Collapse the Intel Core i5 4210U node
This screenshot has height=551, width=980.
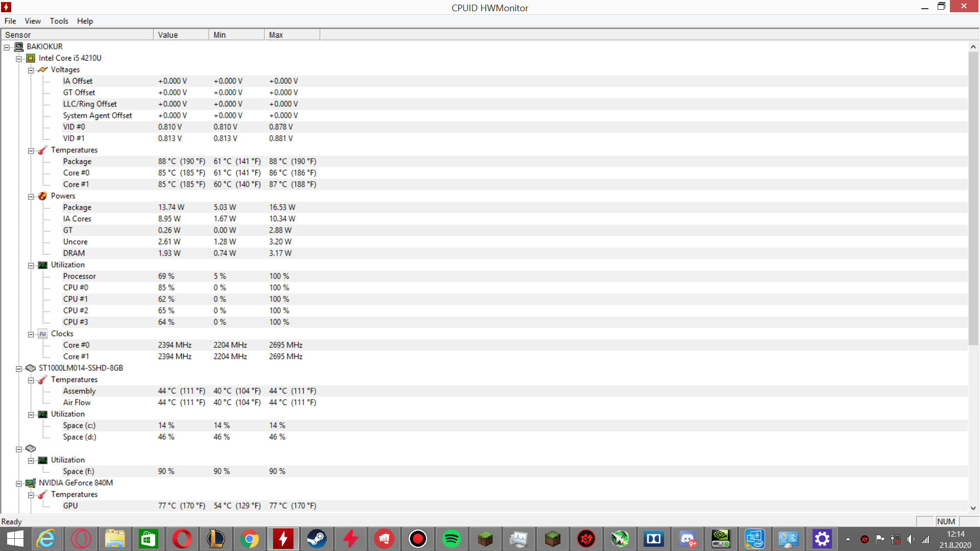click(x=19, y=59)
